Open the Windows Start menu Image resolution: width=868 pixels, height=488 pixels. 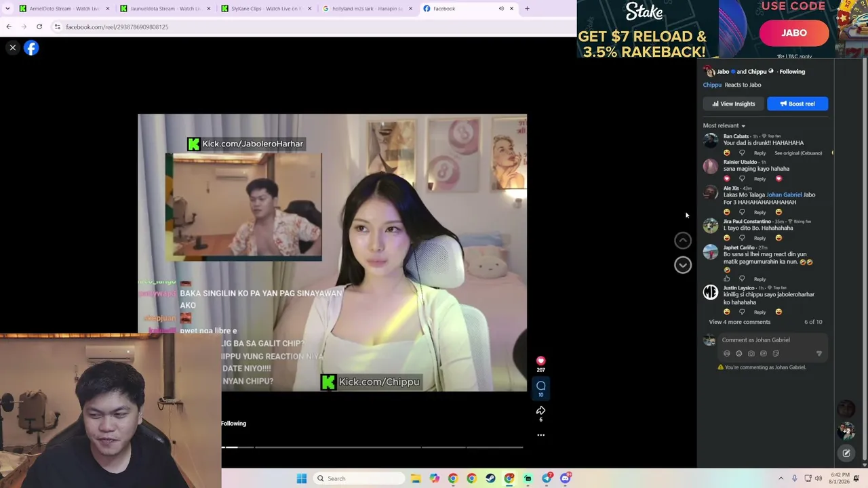[302, 479]
